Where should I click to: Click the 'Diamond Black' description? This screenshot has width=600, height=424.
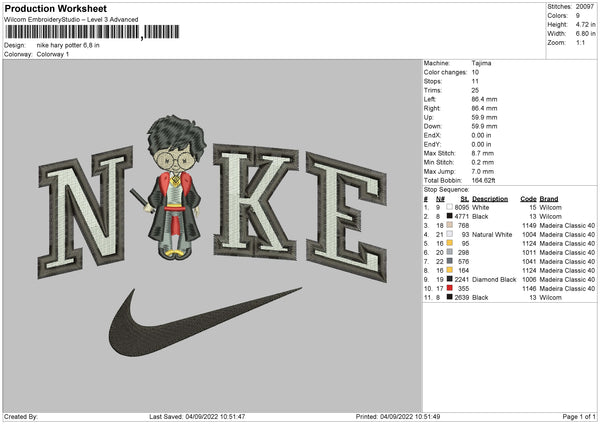(494, 279)
